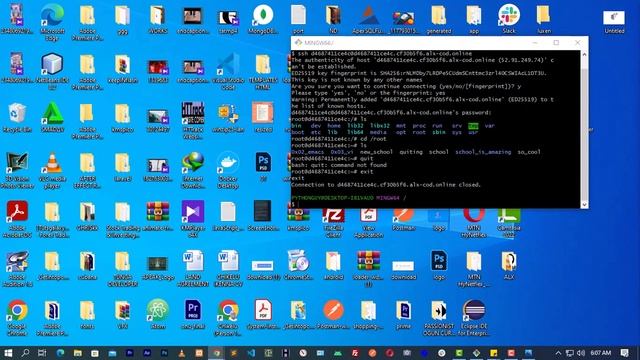Click 'bash: quit: command not found' line

point(339,165)
